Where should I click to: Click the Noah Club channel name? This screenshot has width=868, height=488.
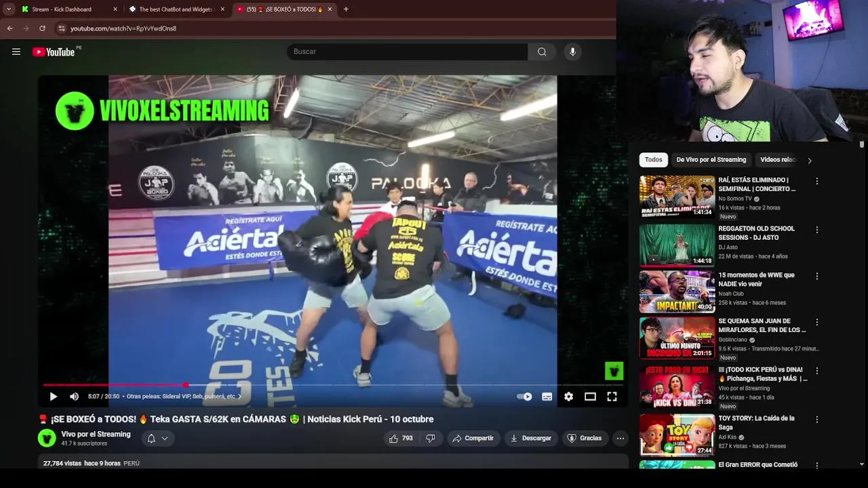[731, 293]
